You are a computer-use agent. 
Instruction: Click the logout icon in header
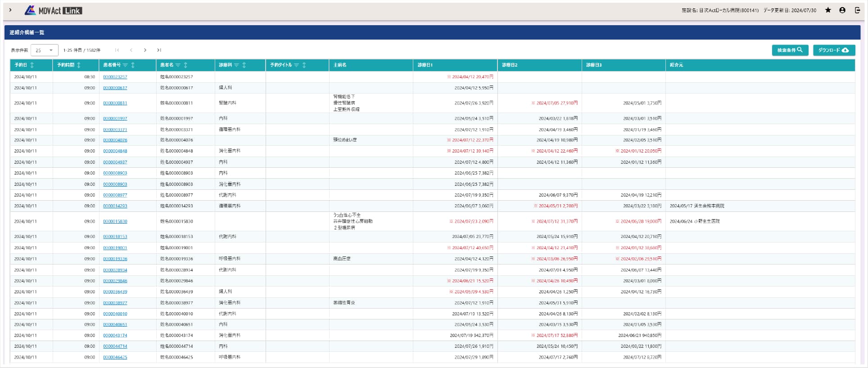857,10
